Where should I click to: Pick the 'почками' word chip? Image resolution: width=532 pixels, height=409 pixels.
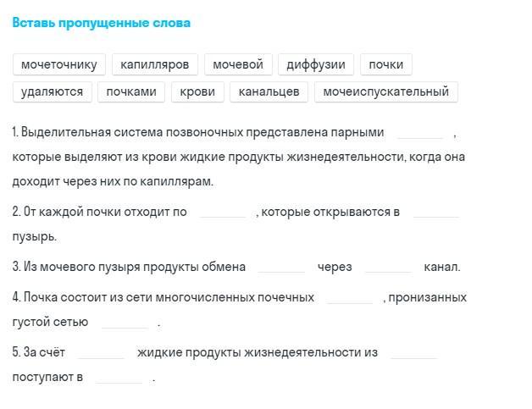coord(131,91)
